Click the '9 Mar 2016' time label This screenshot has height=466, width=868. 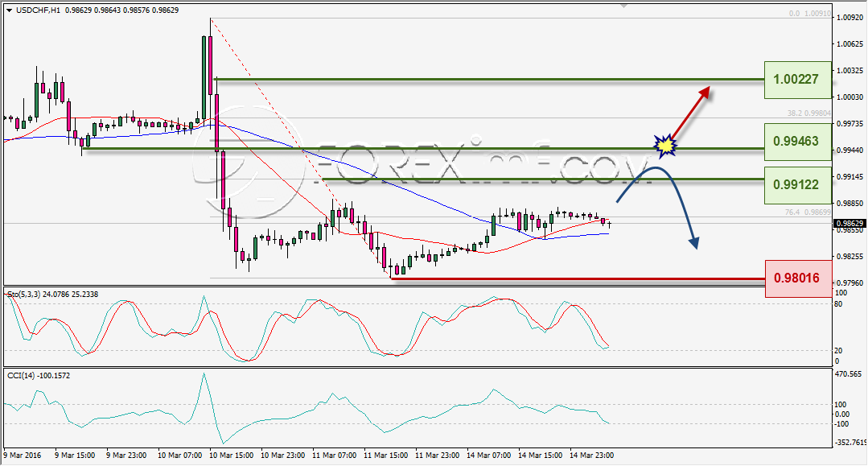tap(23, 456)
